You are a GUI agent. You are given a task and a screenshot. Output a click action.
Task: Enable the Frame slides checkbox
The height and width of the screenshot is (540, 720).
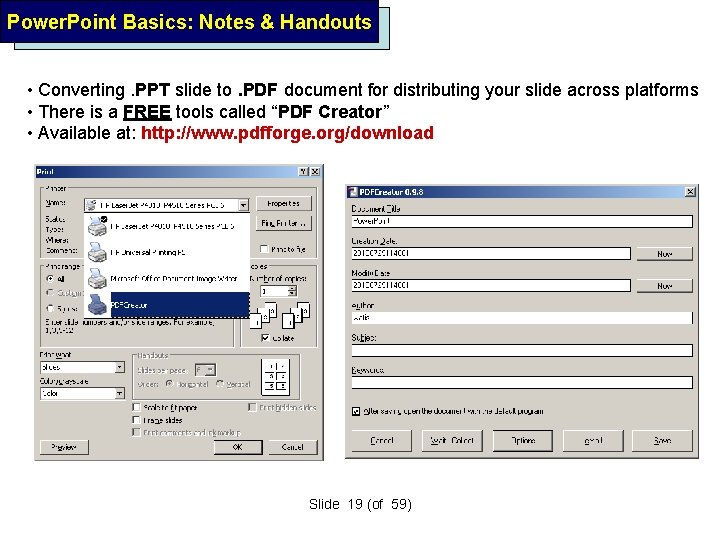click(x=136, y=420)
